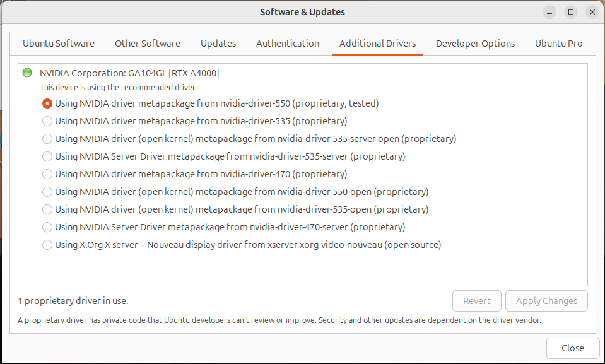The width and height of the screenshot is (605, 364).
Task: Go to the Updates tab
Action: [x=218, y=44]
